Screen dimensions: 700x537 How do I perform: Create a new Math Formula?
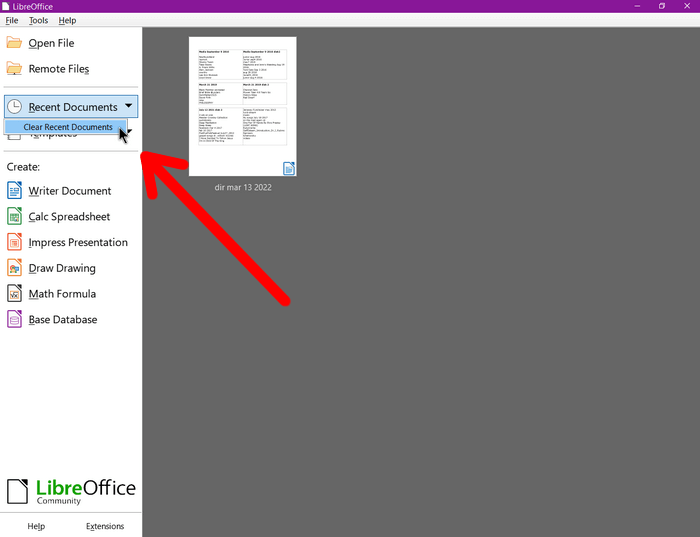click(x=62, y=294)
